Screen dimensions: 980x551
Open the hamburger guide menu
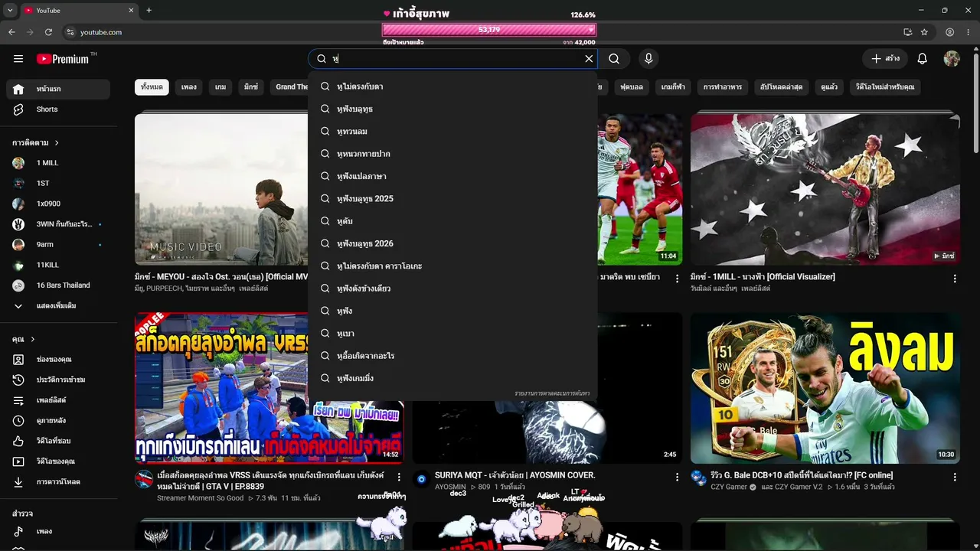click(x=18, y=59)
